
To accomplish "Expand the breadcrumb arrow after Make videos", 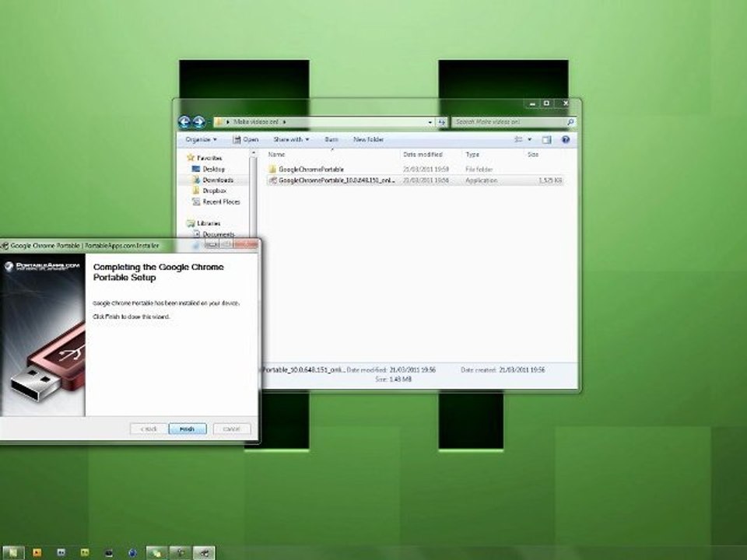I will [285, 122].
